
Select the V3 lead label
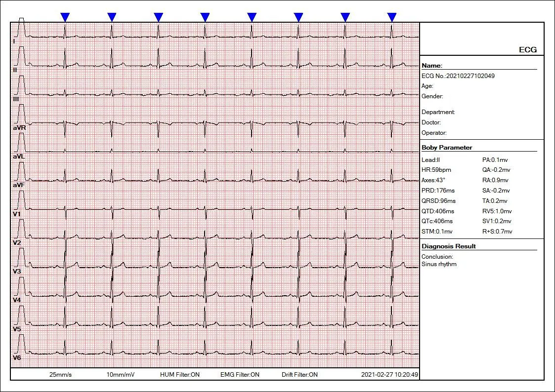[16, 270]
